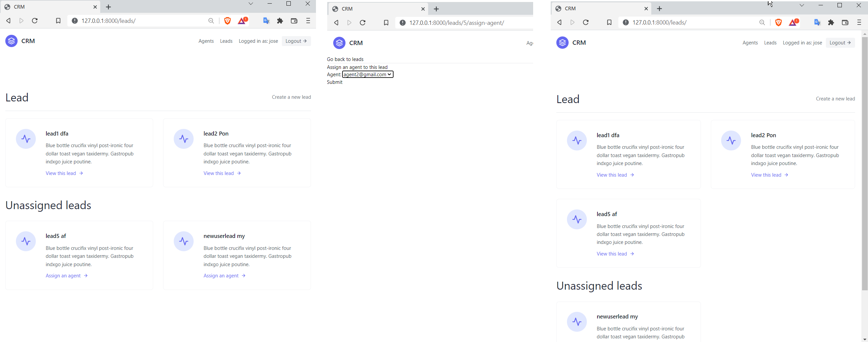Click 'Logged in as: jose' in left window

(259, 41)
